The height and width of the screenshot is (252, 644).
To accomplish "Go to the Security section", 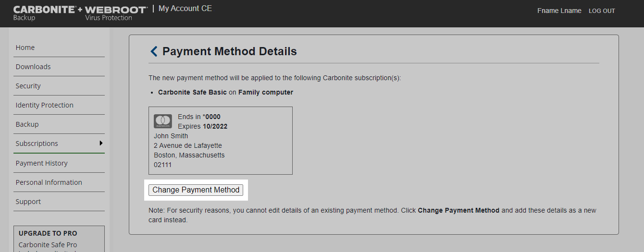I will [59, 86].
